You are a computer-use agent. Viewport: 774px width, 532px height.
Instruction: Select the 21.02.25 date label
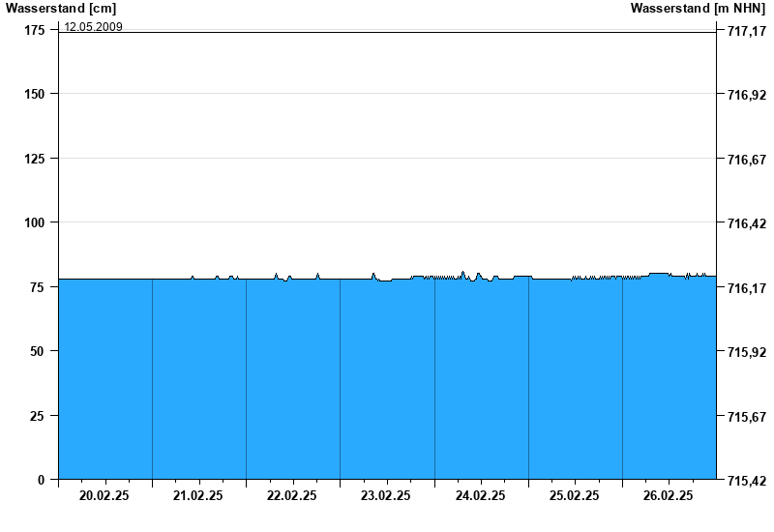[x=198, y=495]
